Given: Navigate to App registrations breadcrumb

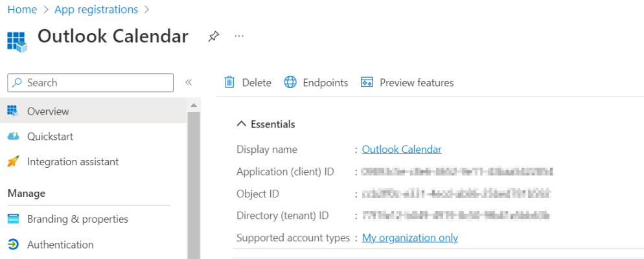Looking at the screenshot, I should [x=96, y=10].
